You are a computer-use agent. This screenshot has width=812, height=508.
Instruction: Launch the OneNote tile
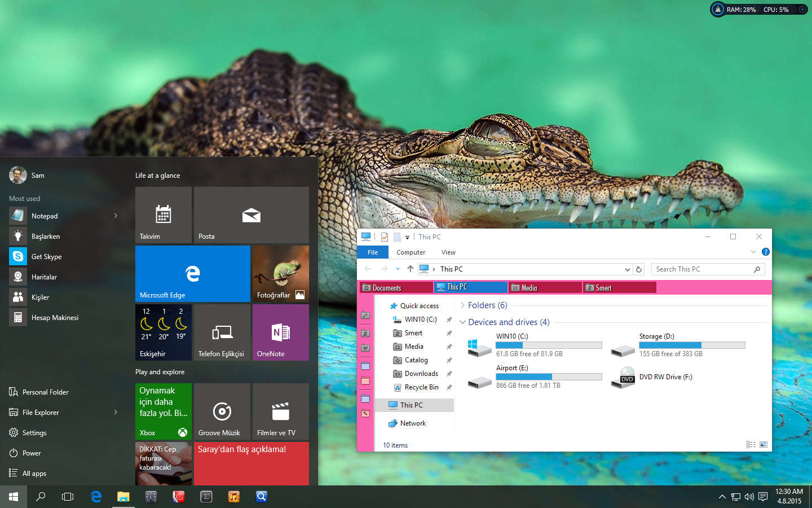(x=281, y=332)
